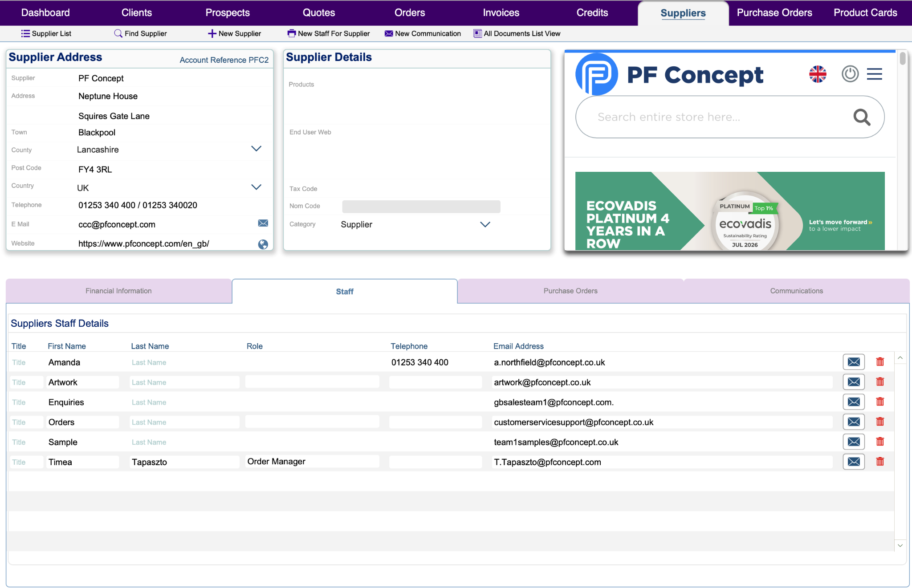Image resolution: width=912 pixels, height=588 pixels.
Task: Click Amanda's Last Name field
Action: [x=184, y=362]
